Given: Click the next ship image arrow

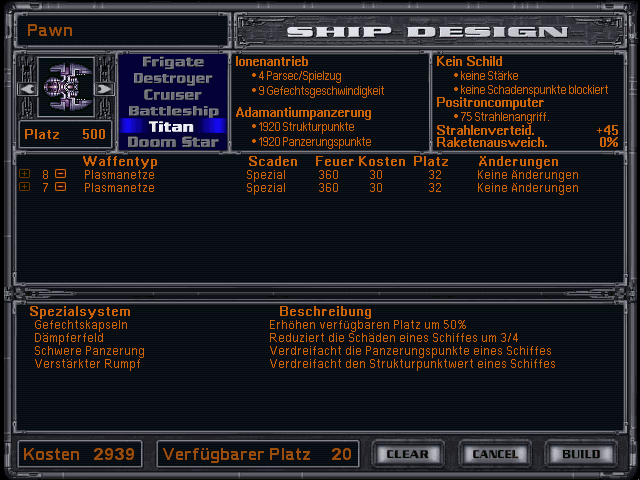Looking at the screenshot, I should (106, 89).
